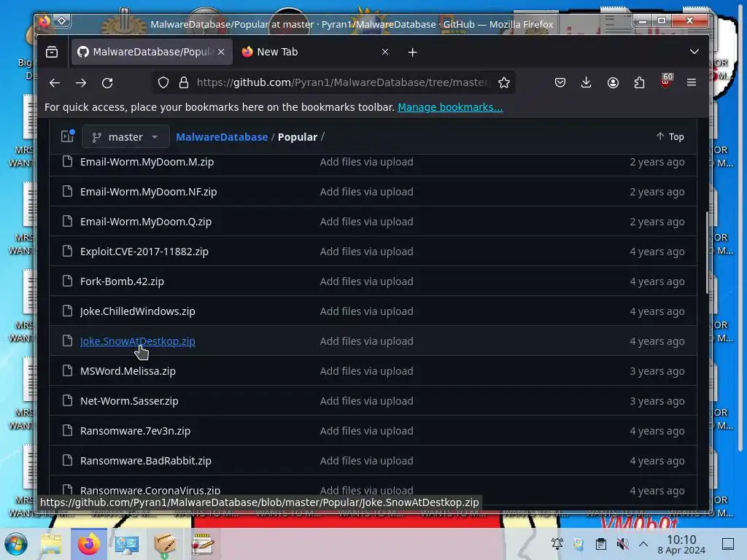Click "3 years ago" in MSWord.Melissa.zip row
This screenshot has width=747, height=560.
pyautogui.click(x=657, y=371)
